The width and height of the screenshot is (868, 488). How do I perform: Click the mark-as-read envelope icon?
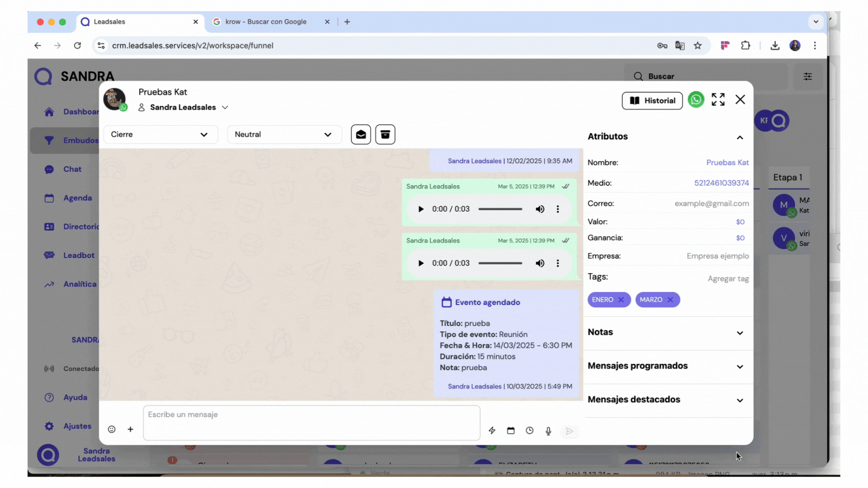(361, 134)
